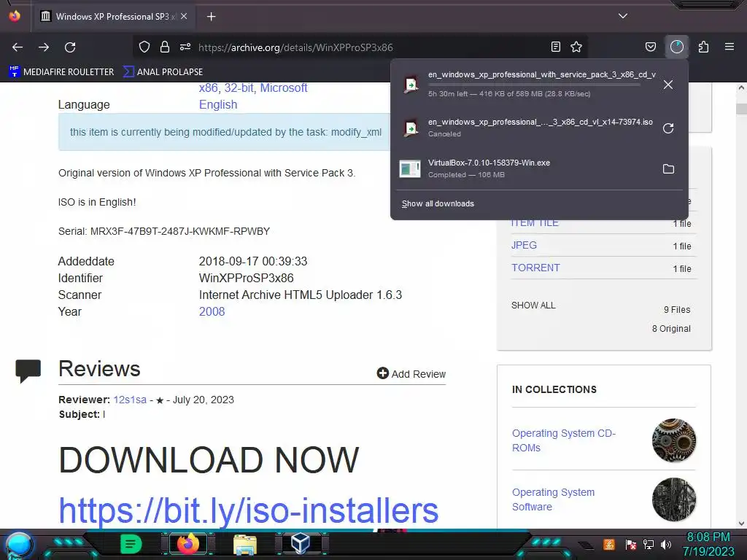Viewport: 747px width, 560px height.
Task: Open the second bookmark toolbar item
Action: 163,72
